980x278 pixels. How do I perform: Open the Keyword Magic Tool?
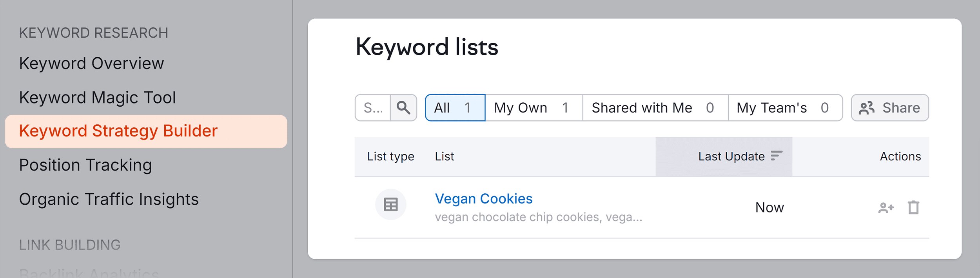point(98,97)
